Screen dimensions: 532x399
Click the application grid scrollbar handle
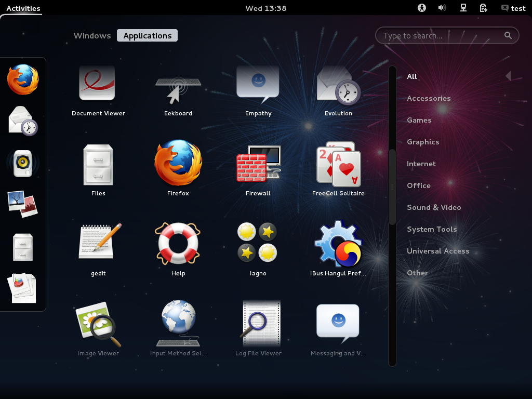click(392, 187)
